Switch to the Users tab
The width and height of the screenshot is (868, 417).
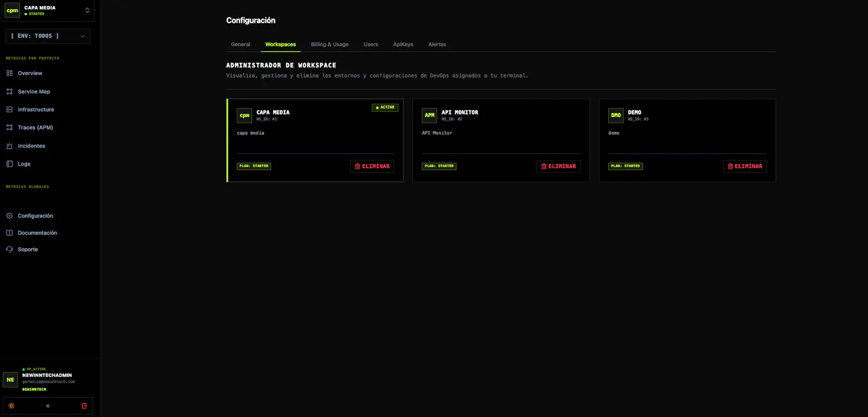point(371,45)
